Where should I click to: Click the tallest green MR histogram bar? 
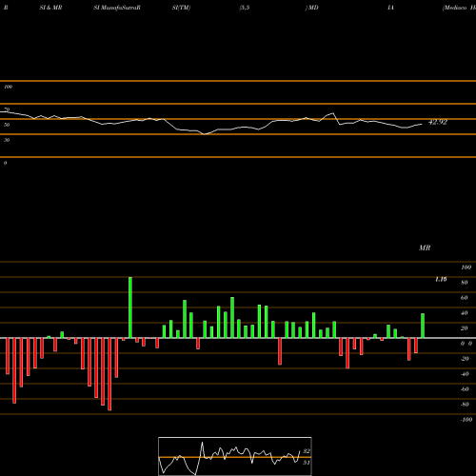[130, 307]
